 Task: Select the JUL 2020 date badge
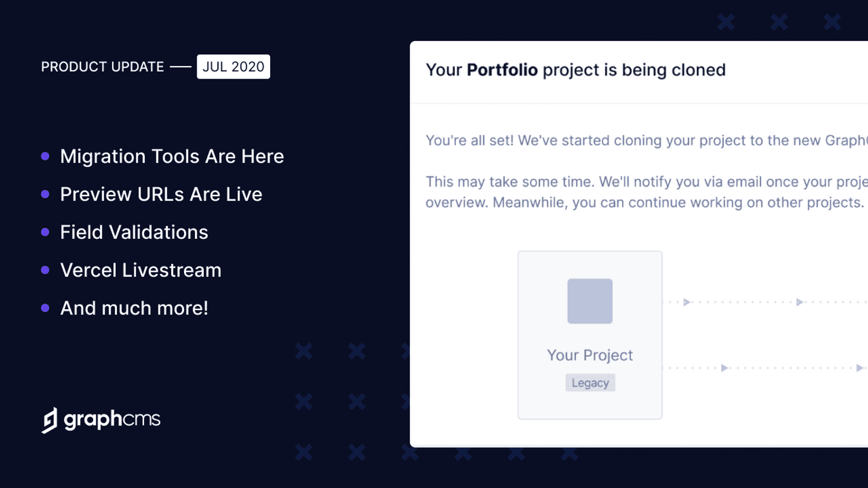[233, 66]
